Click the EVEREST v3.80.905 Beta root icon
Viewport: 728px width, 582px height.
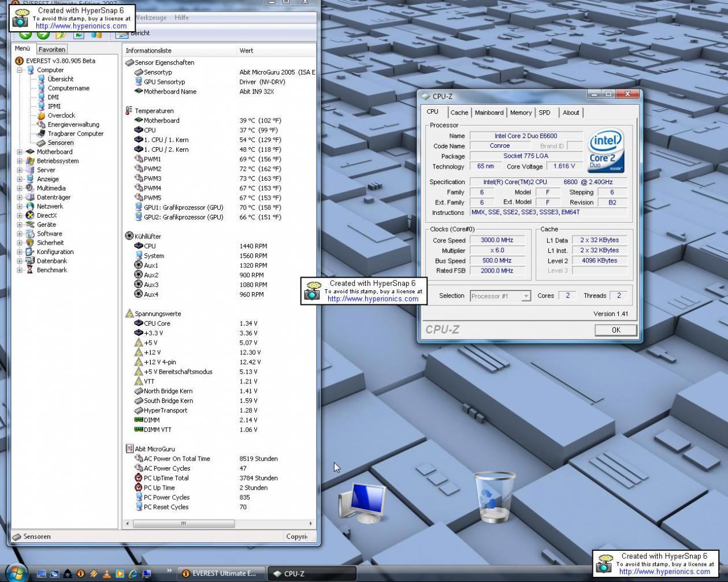tap(19, 61)
